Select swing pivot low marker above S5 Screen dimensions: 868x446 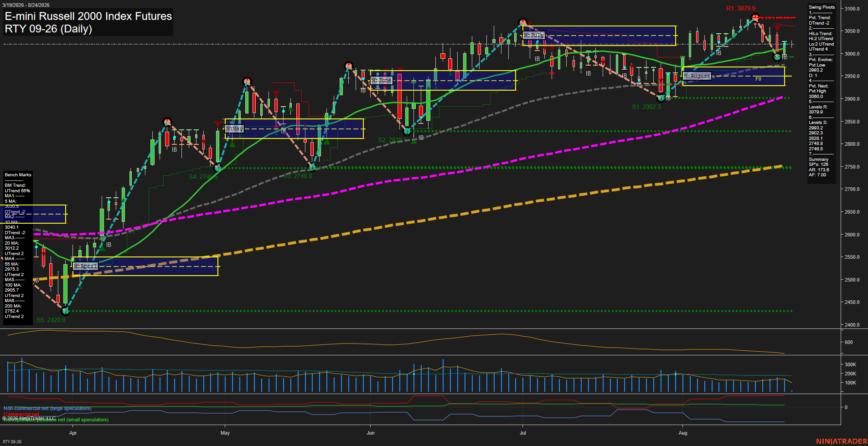66,311
